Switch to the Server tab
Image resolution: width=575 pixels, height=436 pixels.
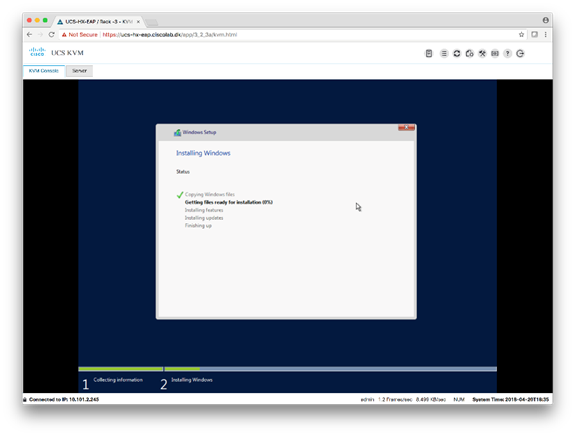(79, 71)
